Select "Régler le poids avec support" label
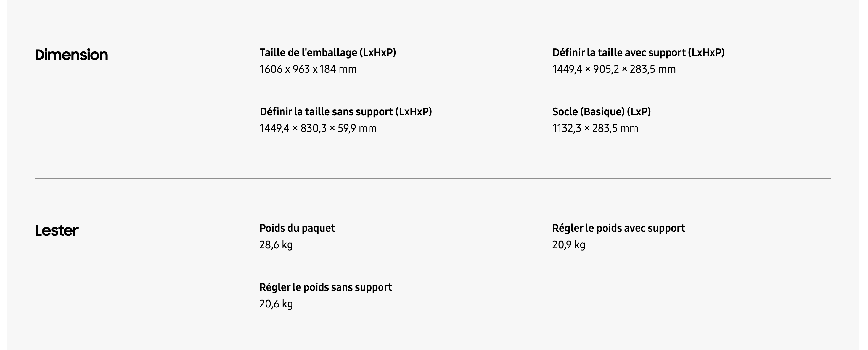 618,228
